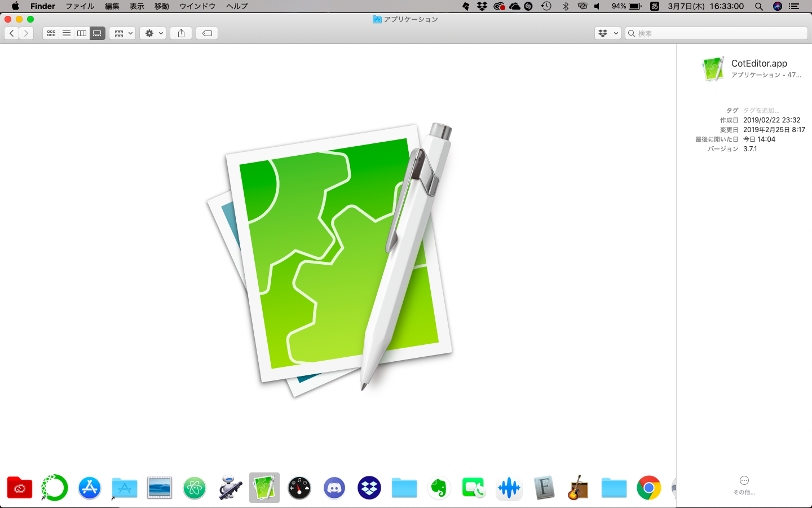Select the Font Book thumbnail

pos(544,488)
